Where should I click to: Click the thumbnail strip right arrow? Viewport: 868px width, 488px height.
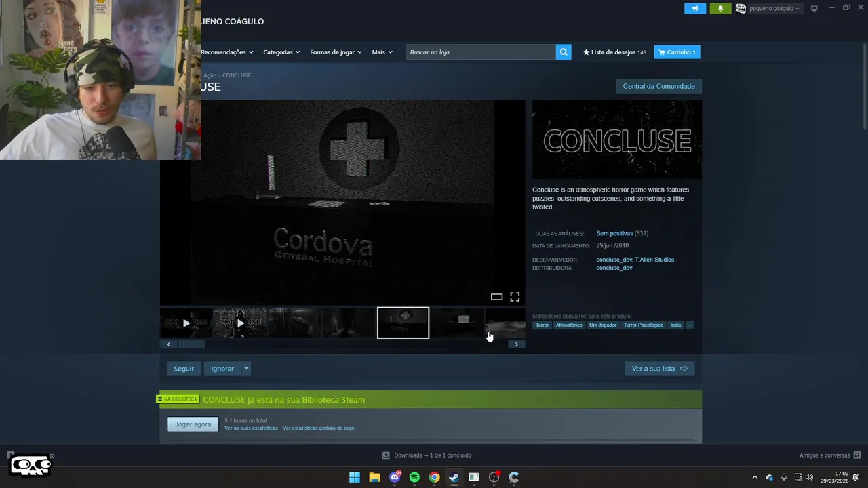coord(516,344)
